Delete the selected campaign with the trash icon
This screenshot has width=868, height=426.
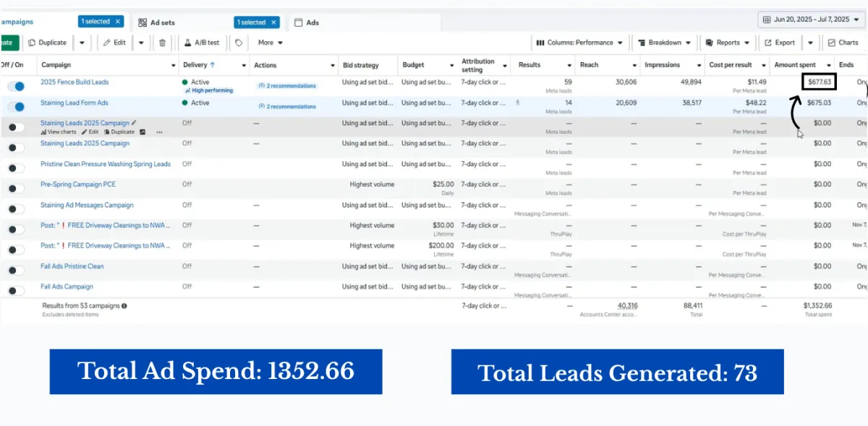coord(162,43)
